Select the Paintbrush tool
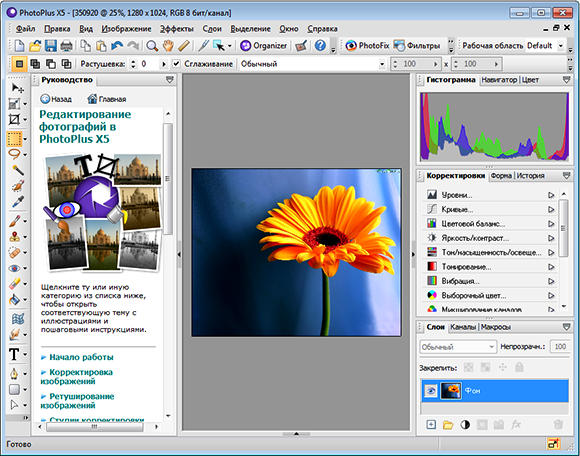This screenshot has width=580, height=456. [x=14, y=221]
